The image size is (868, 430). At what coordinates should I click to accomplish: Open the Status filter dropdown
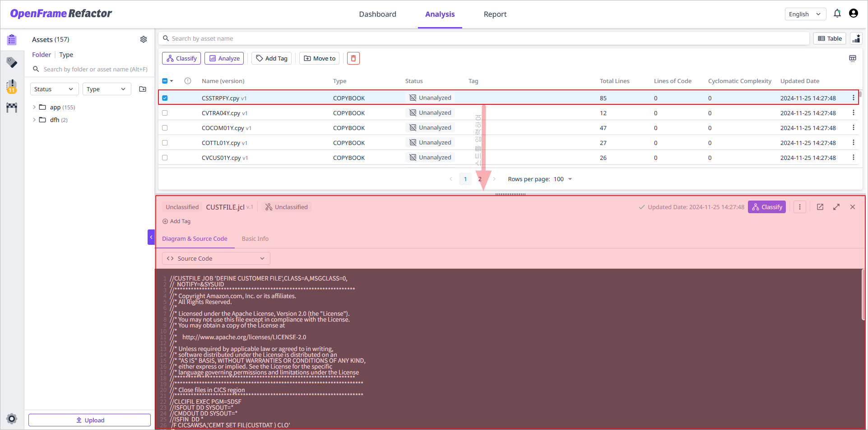[x=54, y=89]
